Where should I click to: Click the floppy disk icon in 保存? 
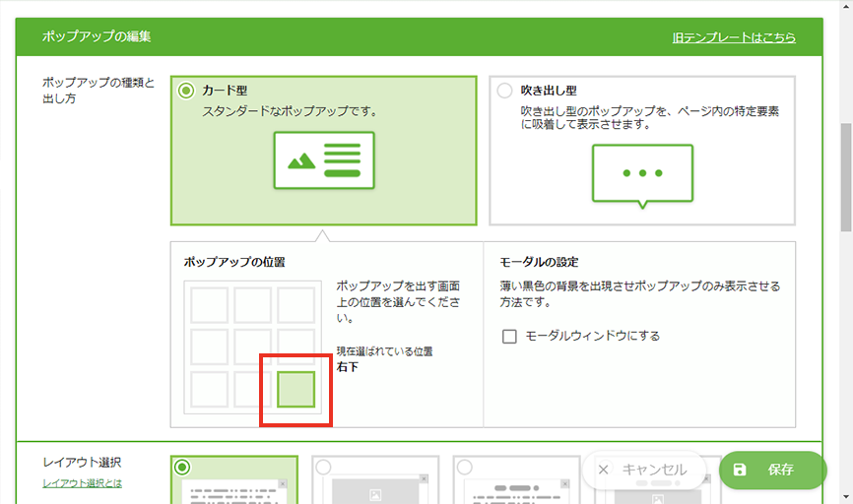point(740,470)
